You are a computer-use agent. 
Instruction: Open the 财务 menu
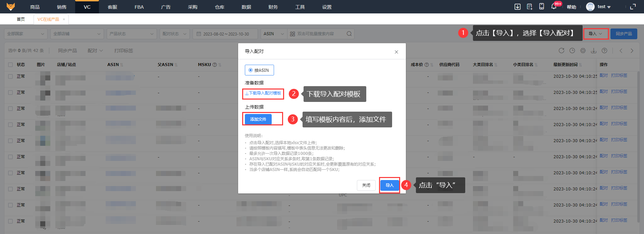coord(273,7)
